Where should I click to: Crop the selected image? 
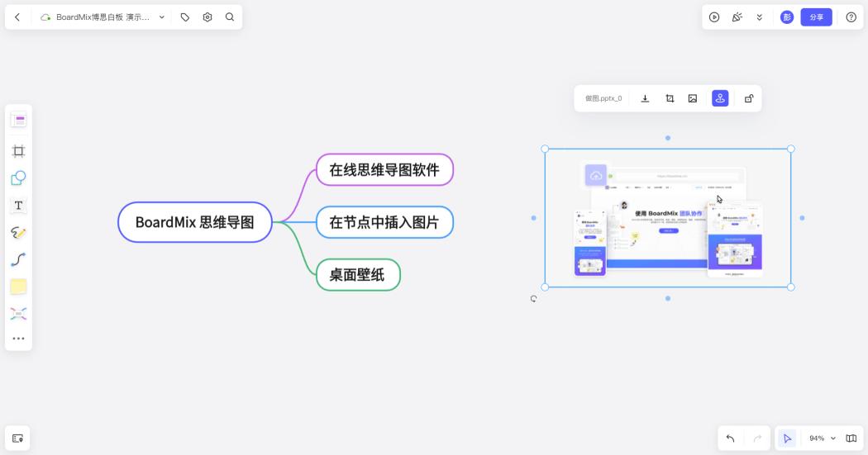(670, 98)
